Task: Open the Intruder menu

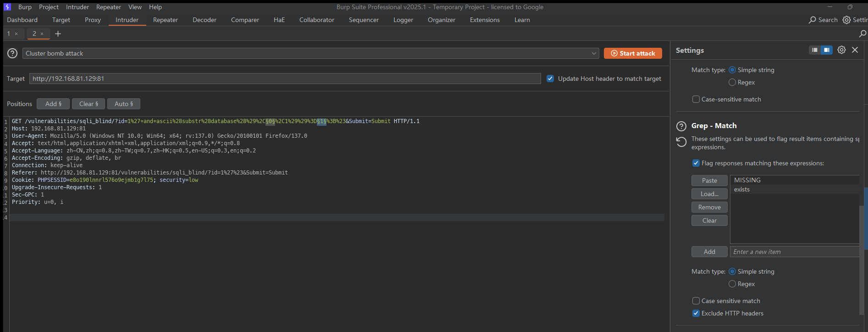Action: tap(77, 7)
